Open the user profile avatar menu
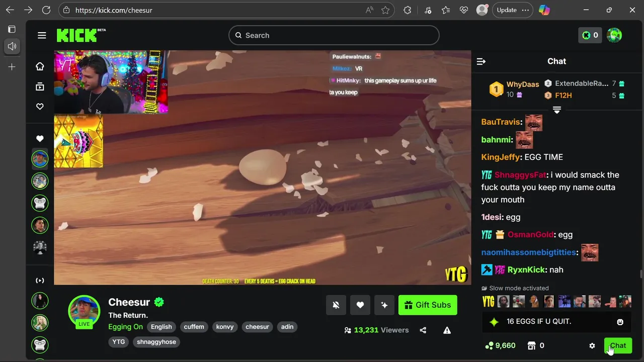 (x=614, y=35)
